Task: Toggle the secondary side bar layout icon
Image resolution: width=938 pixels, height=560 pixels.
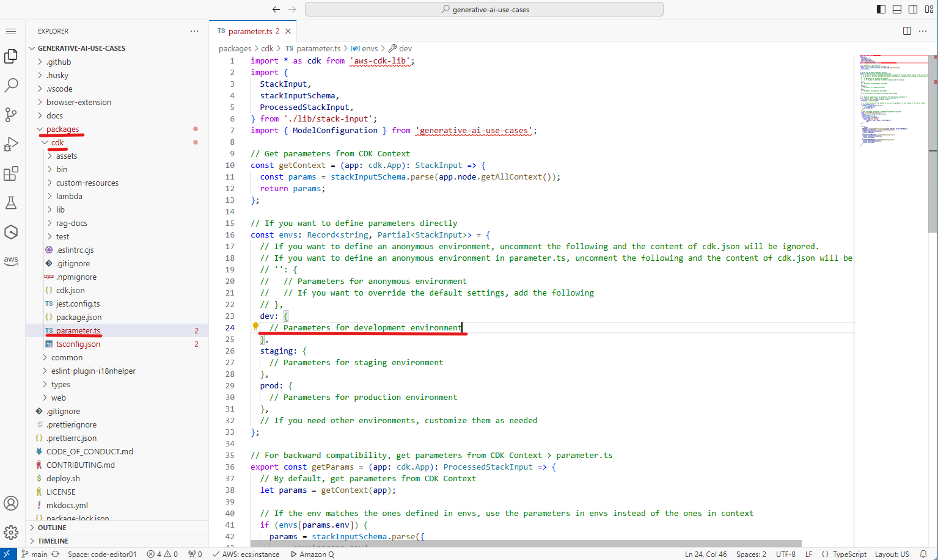Action: (913, 9)
